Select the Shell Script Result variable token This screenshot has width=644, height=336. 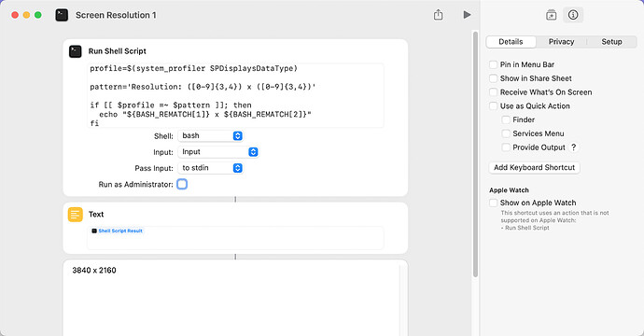[x=117, y=231]
